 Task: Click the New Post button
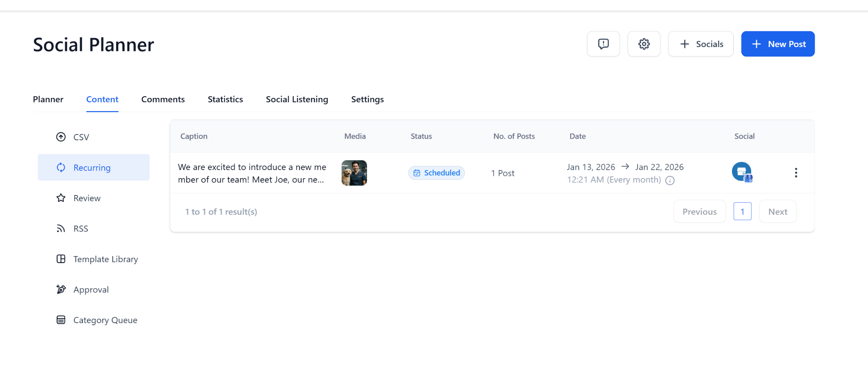(x=778, y=44)
